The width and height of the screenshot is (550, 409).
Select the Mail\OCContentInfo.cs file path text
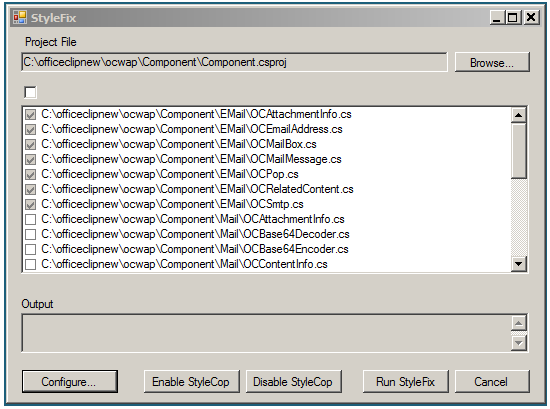coord(184,264)
